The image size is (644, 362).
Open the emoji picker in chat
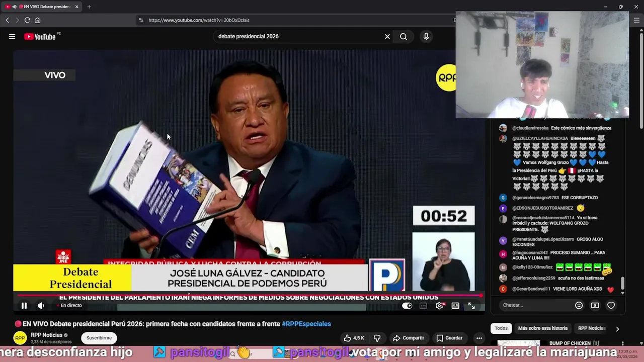579,305
